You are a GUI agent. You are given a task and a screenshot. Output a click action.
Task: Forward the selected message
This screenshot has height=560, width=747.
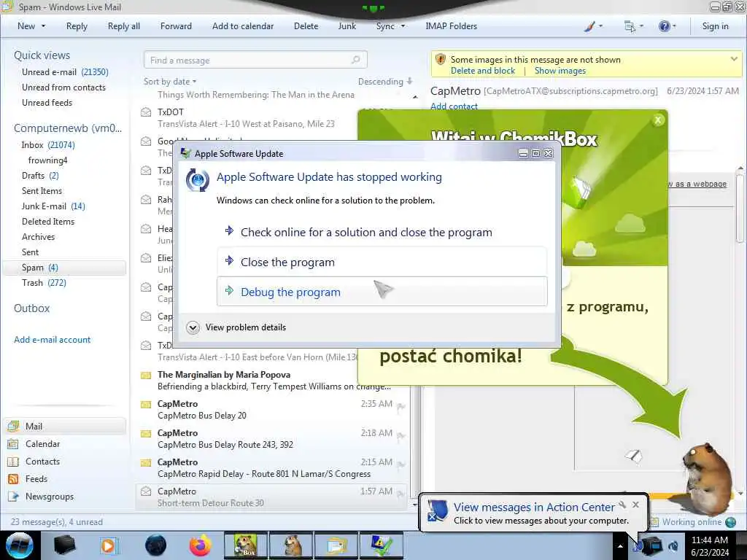point(176,26)
